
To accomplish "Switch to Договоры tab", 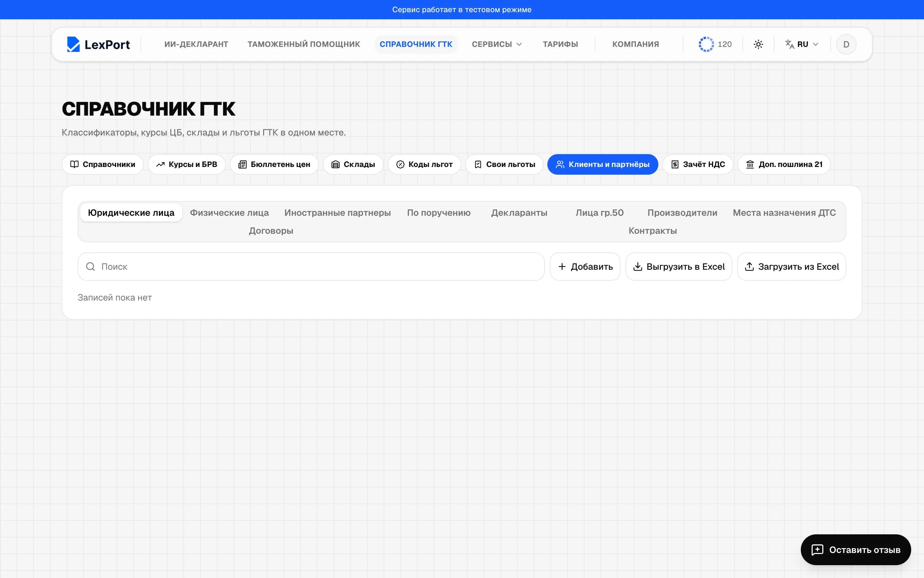I will point(271,231).
